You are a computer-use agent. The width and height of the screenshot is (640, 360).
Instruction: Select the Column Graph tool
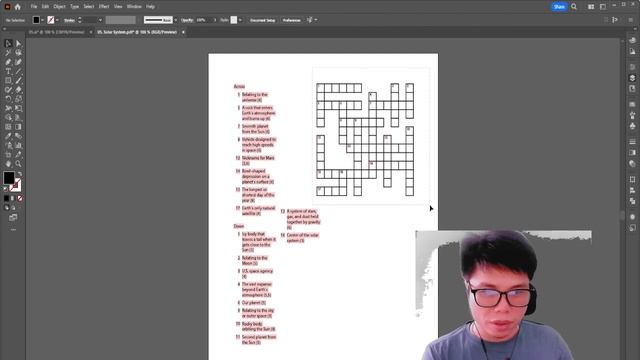[18, 145]
